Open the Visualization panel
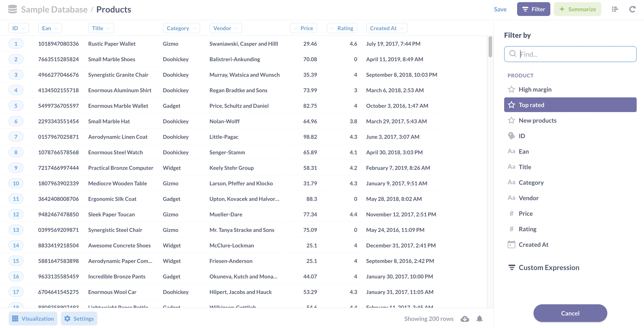 click(x=33, y=319)
